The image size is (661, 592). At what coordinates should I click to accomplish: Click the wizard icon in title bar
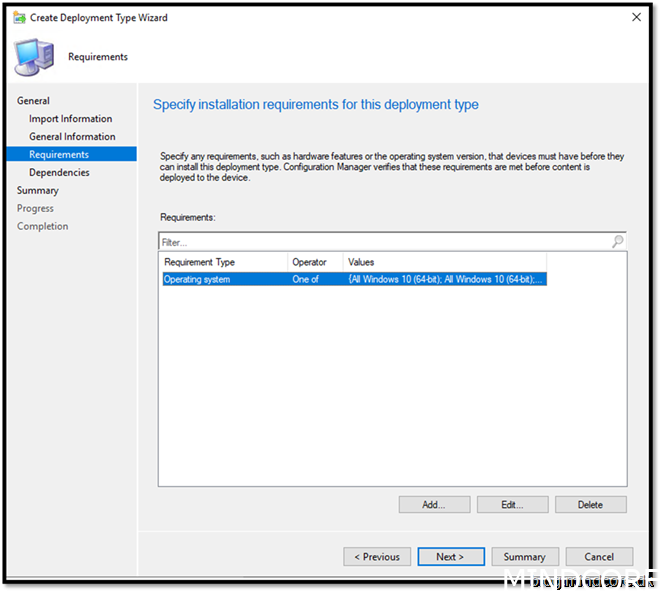click(19, 17)
